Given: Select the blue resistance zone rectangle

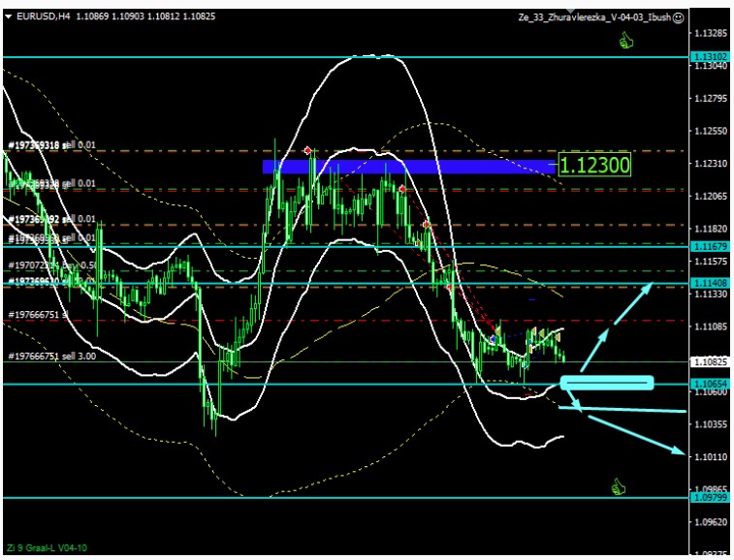Looking at the screenshot, I should [x=407, y=167].
